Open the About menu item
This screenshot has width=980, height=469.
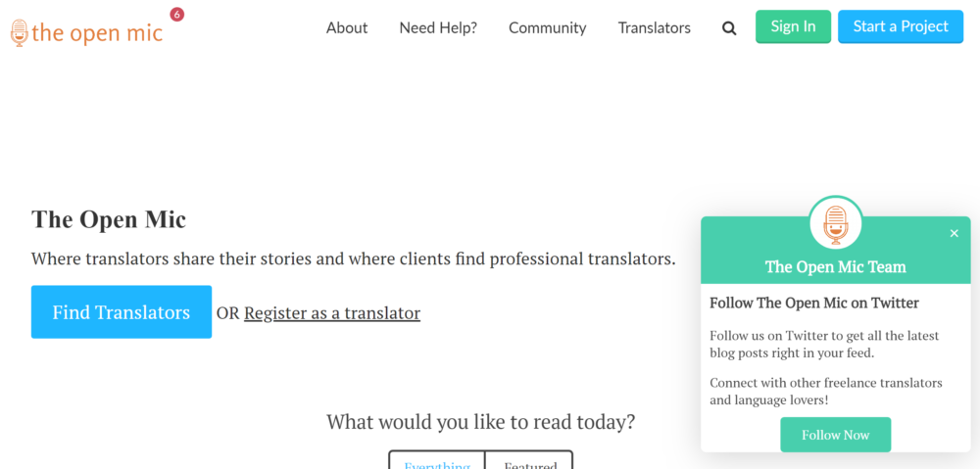[347, 28]
